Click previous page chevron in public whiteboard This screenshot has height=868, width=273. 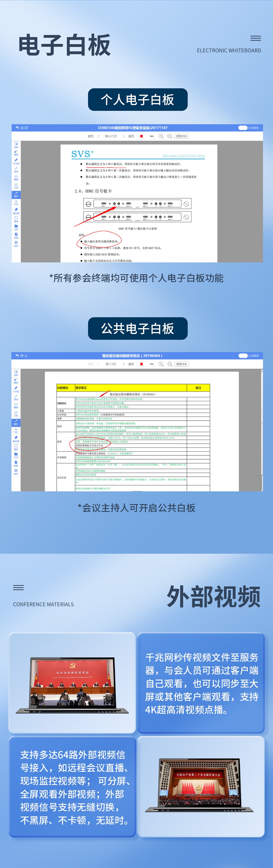click(x=99, y=364)
